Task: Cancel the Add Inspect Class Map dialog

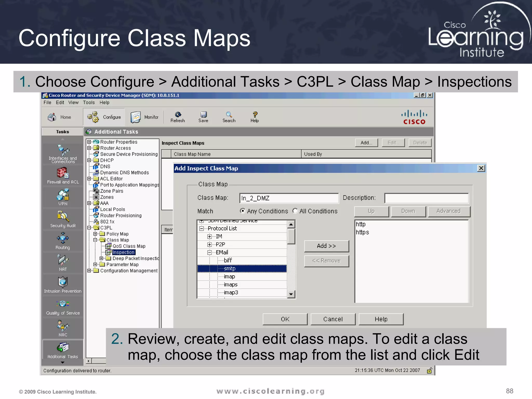Action: click(x=333, y=319)
